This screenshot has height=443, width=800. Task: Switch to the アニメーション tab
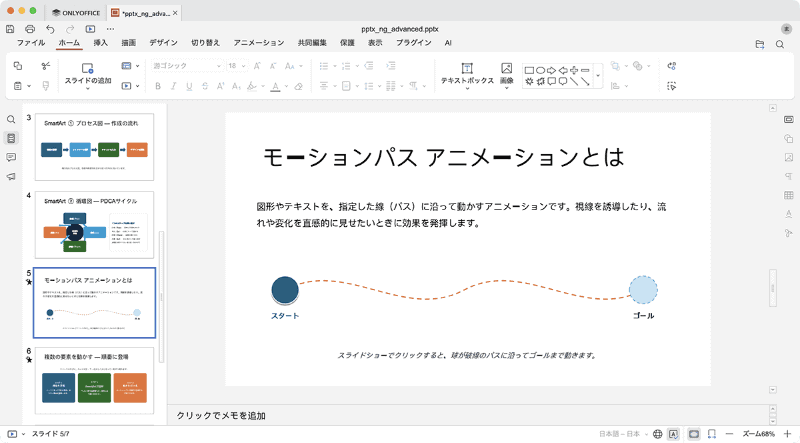click(x=259, y=43)
